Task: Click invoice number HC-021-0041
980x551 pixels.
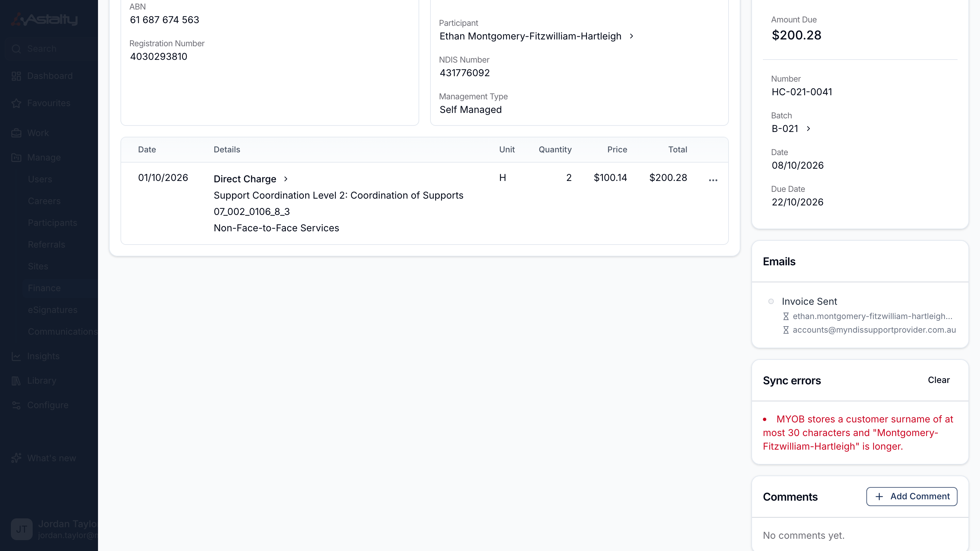Action: pos(802,92)
